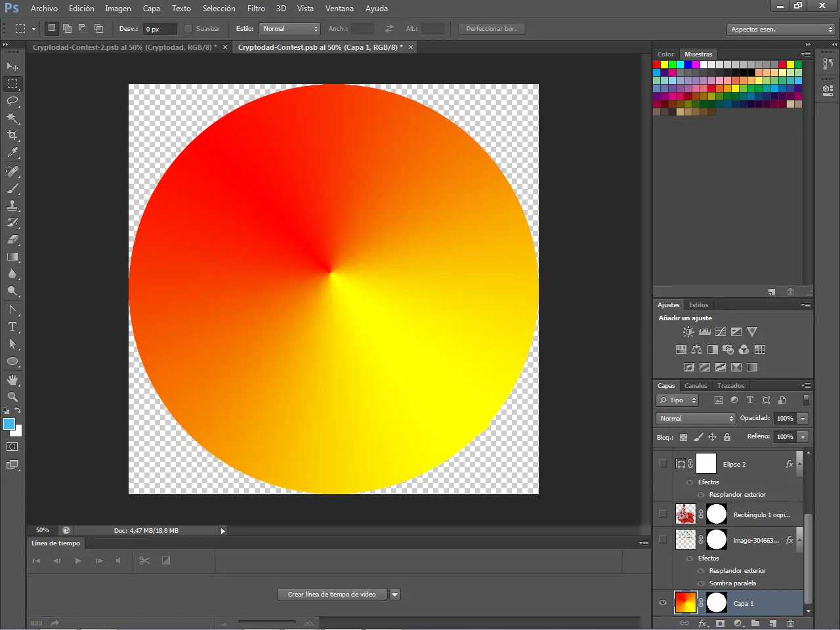This screenshot has height=630, width=840.
Task: Show the image-304663 layer
Action: (x=662, y=539)
